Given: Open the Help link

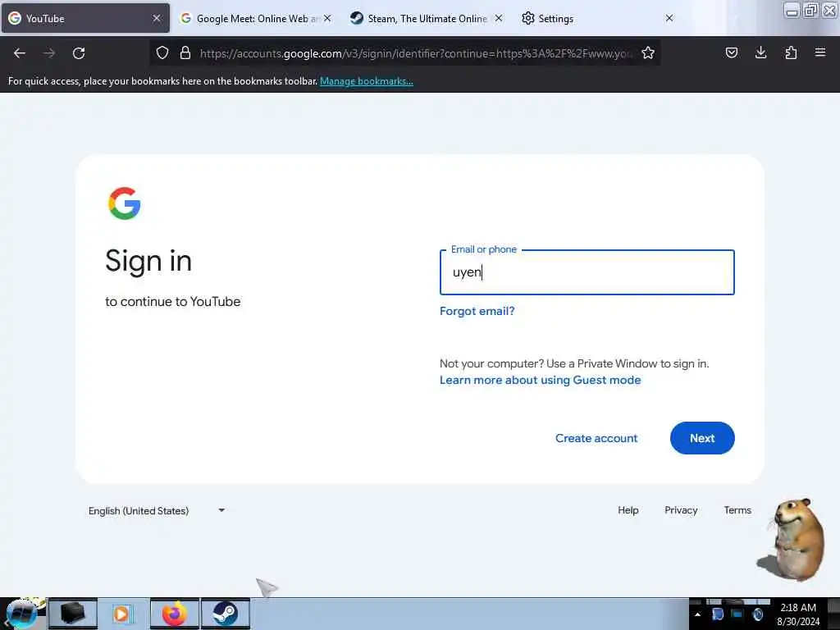Looking at the screenshot, I should [628, 510].
